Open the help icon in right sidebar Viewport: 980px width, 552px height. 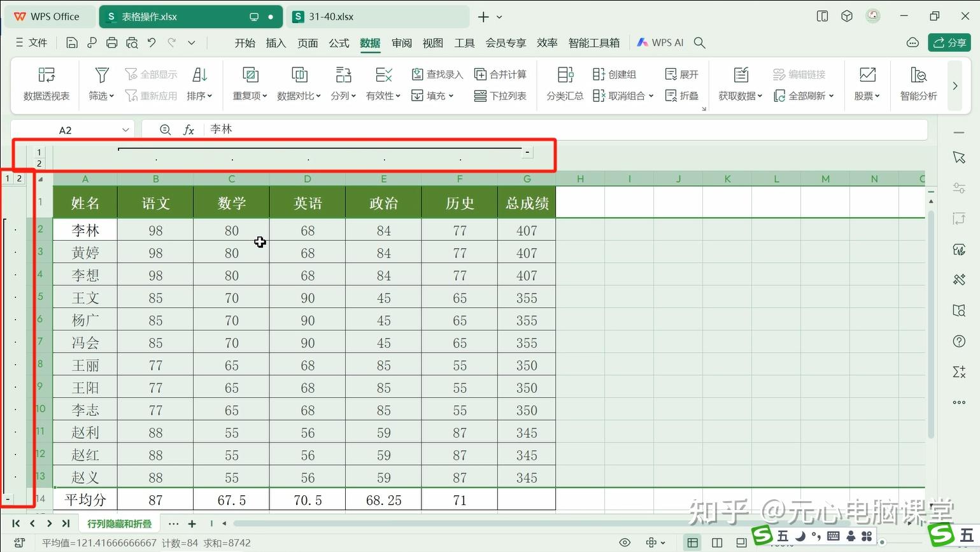(x=958, y=341)
